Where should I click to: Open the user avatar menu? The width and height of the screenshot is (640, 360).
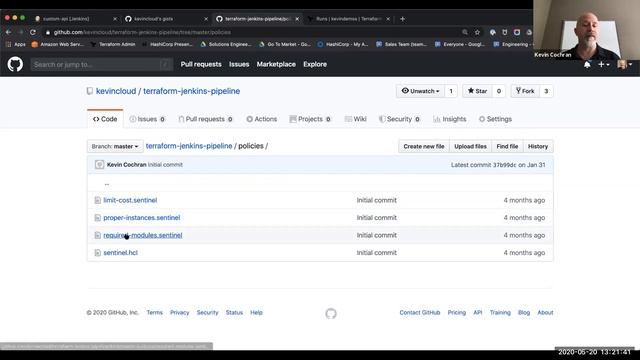624,64
